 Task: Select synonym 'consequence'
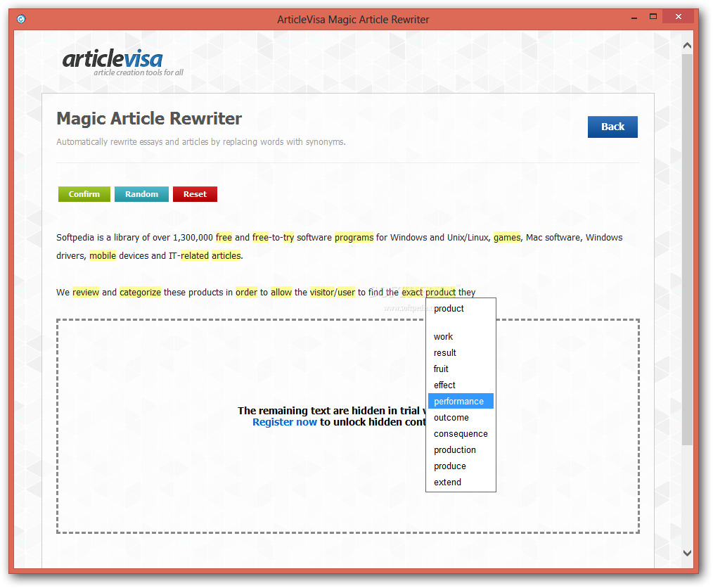461,434
